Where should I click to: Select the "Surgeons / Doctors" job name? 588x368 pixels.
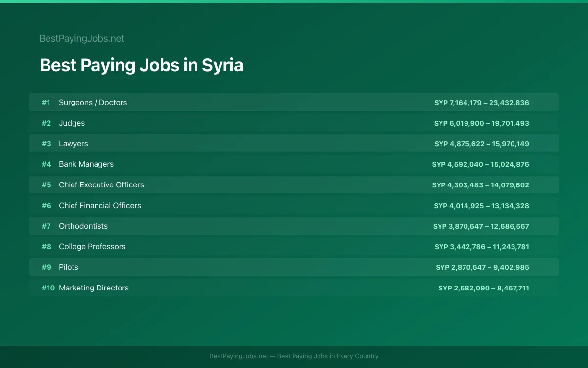[x=93, y=103]
